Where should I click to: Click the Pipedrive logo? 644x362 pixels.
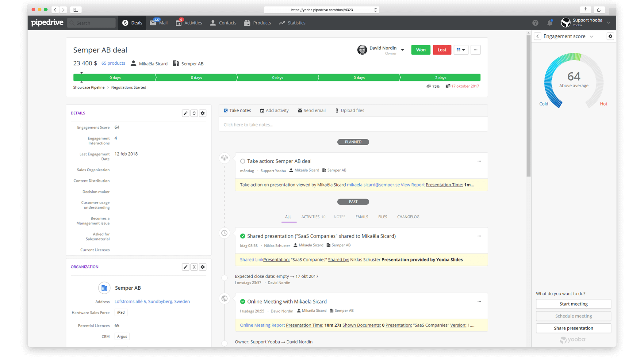click(x=47, y=23)
